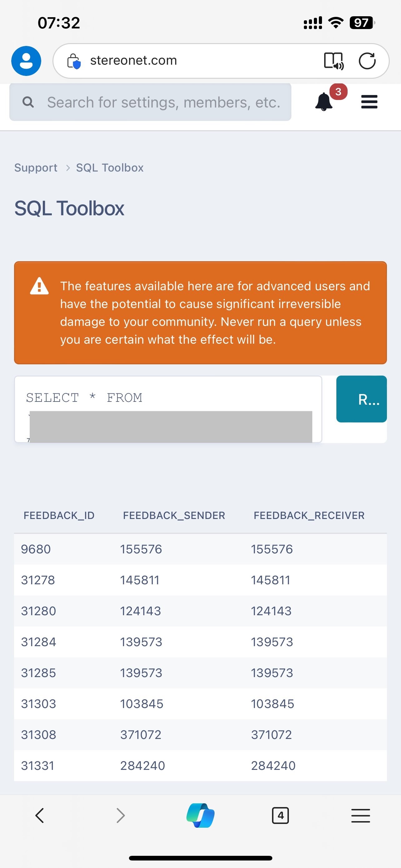Screen dimensions: 401x868
Task: Tap the Copilot icon in bottom bar
Action: click(x=200, y=816)
